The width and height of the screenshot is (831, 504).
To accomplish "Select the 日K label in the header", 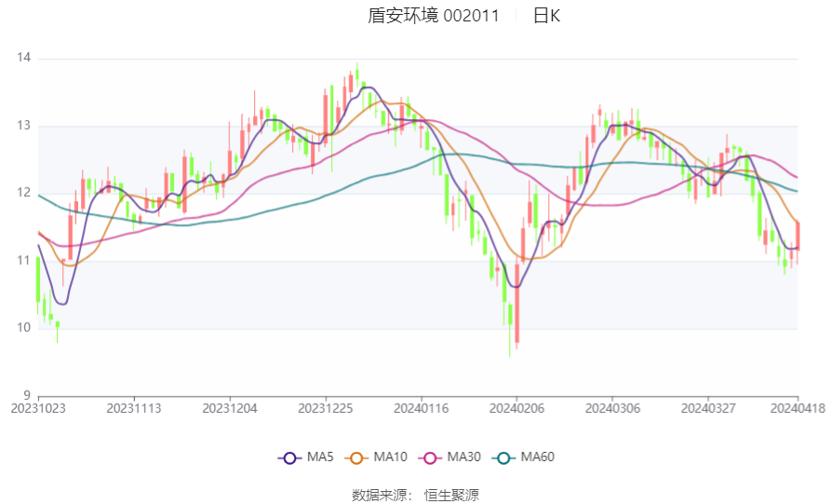I will click(x=546, y=16).
